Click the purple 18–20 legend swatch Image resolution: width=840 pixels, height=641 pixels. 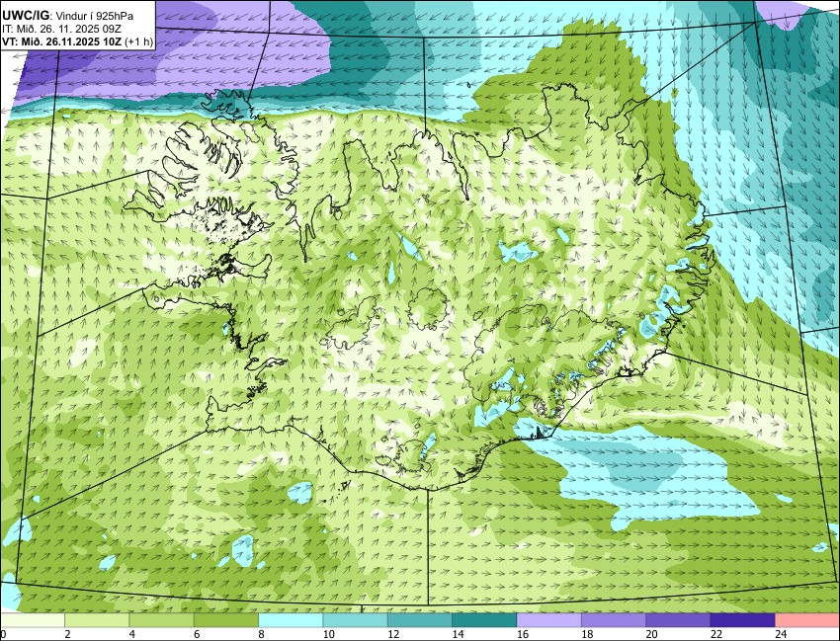614,620
